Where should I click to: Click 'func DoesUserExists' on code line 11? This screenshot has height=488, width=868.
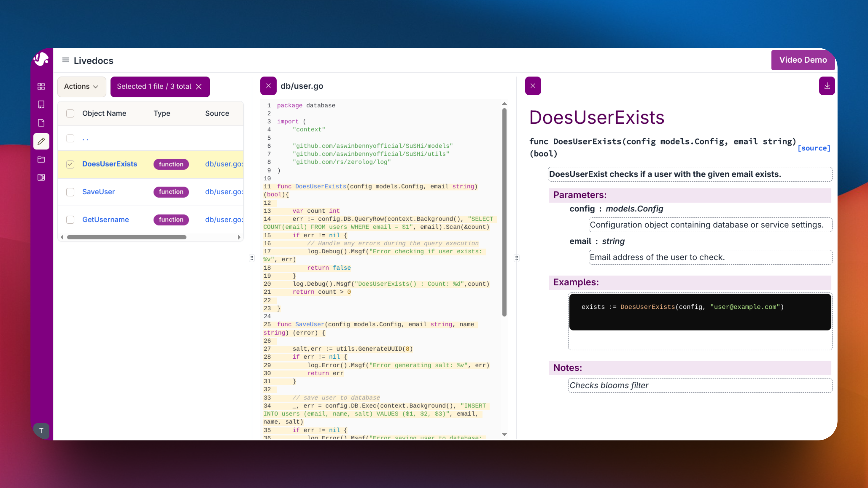311,187
